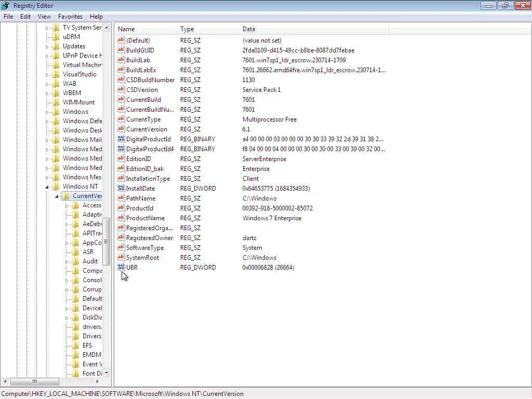Screen dimensions: 532x399
Task: Click the string icon of ProductName value
Action: [121, 218]
